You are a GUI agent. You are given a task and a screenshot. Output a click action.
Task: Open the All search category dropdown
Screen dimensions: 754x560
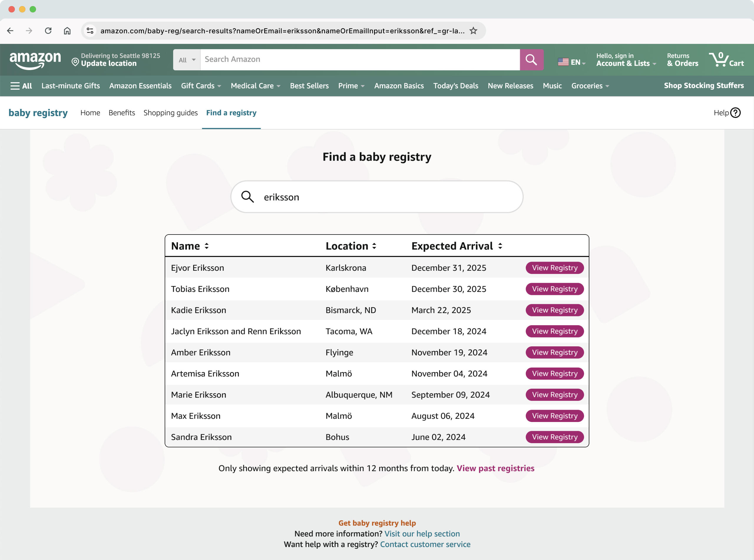[187, 60]
